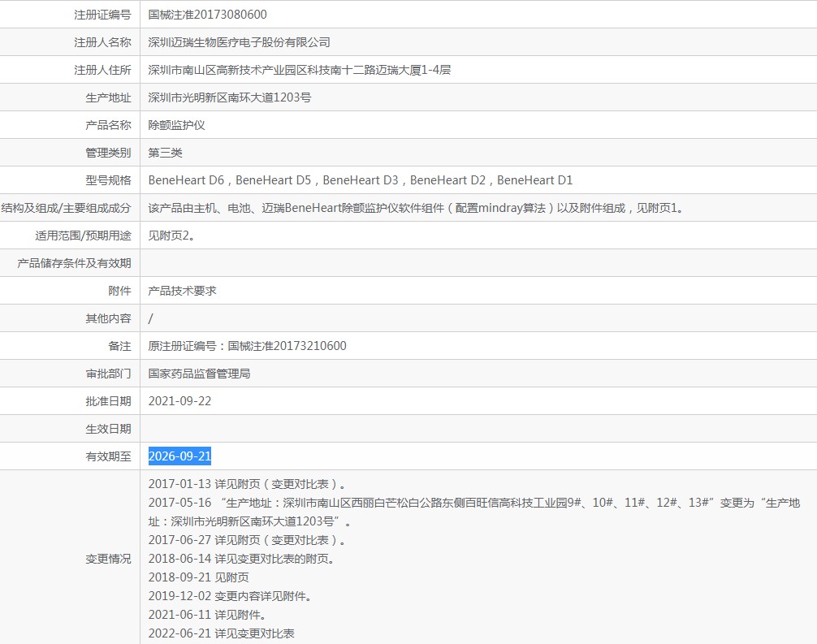Click the 变更情况 label
The height and width of the screenshot is (644, 817).
(x=108, y=559)
